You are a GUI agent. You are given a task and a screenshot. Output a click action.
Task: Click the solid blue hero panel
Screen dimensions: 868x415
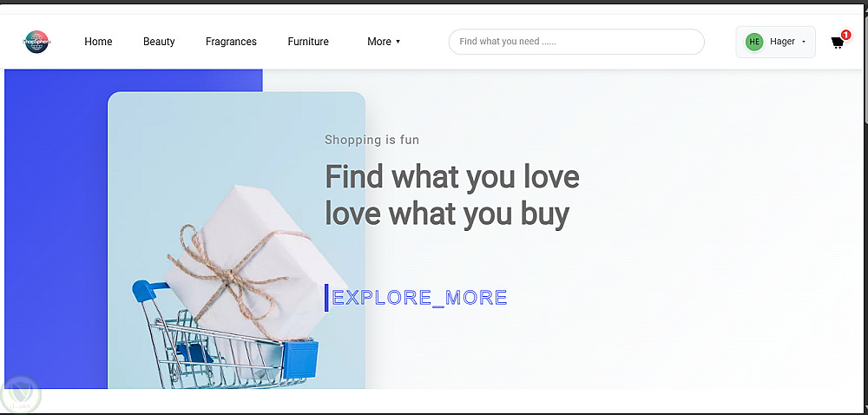[56, 229]
